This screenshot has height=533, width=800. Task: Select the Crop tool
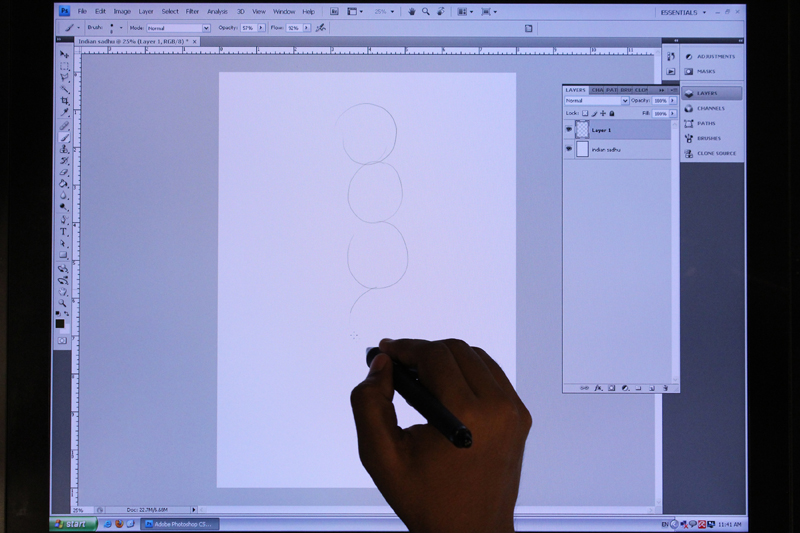[64, 101]
